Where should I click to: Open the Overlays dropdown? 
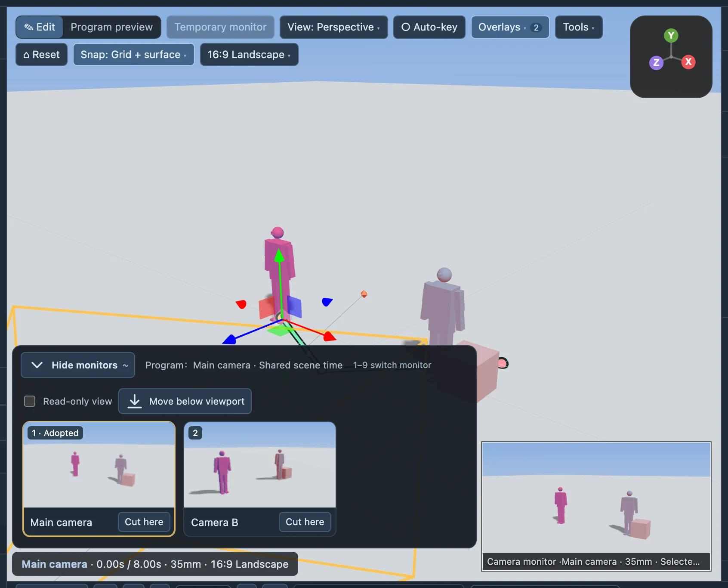[510, 27]
